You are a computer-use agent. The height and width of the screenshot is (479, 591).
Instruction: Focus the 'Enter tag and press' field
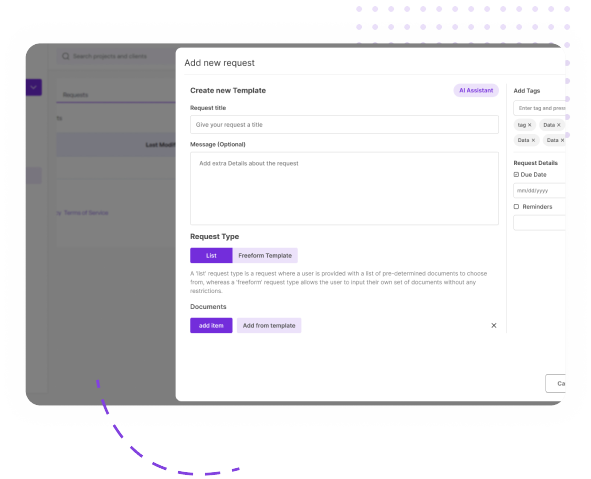tap(539, 108)
